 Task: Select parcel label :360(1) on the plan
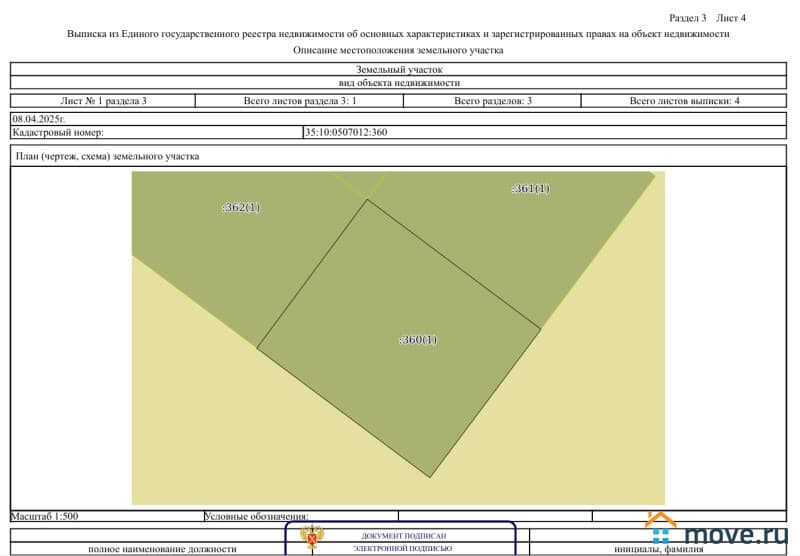click(x=418, y=340)
